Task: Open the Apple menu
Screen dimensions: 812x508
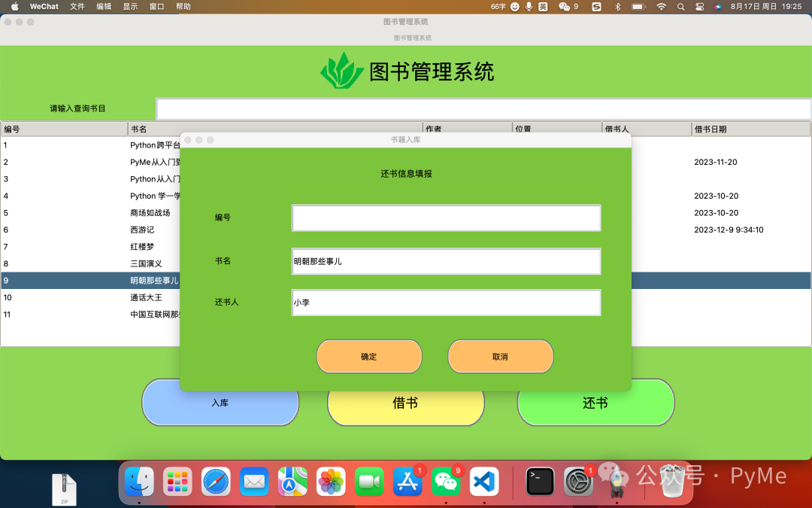Action: click(x=14, y=6)
